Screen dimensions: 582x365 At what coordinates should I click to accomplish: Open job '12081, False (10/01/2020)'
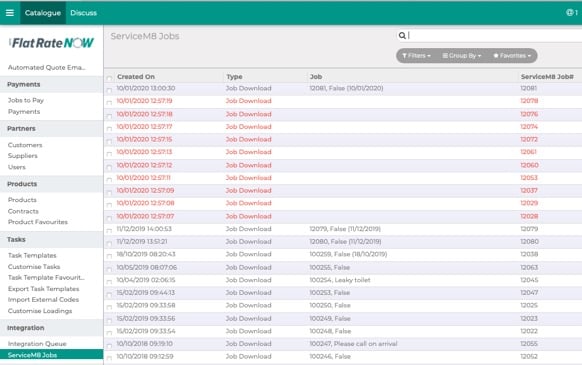[346, 88]
